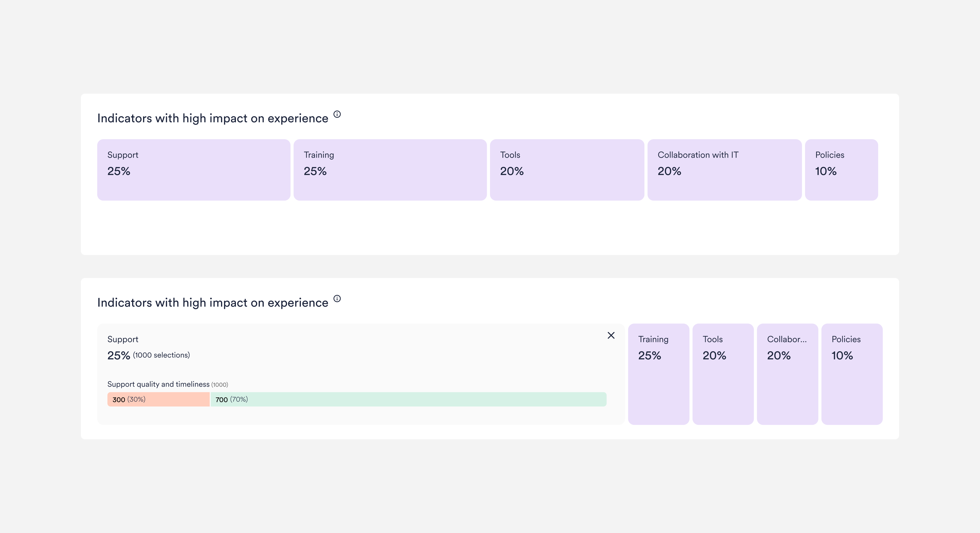Click the red 300 (30%) bar segment
The height and width of the screenshot is (533, 980).
(158, 399)
